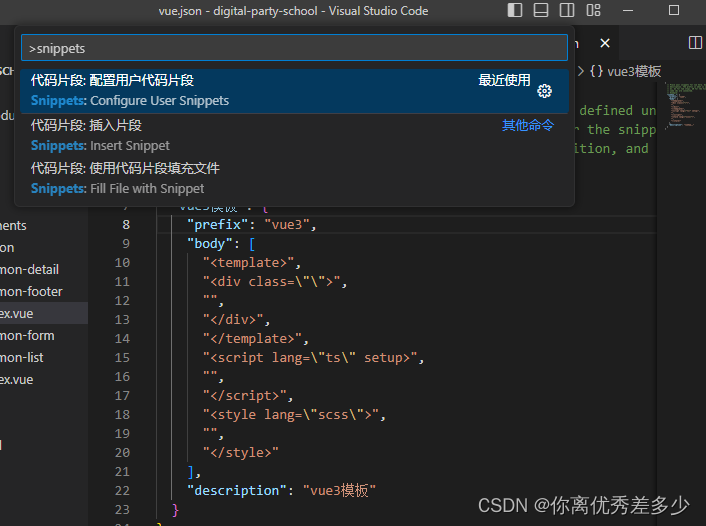
Task: Click the "vue3" prefix value
Action: [287, 224]
